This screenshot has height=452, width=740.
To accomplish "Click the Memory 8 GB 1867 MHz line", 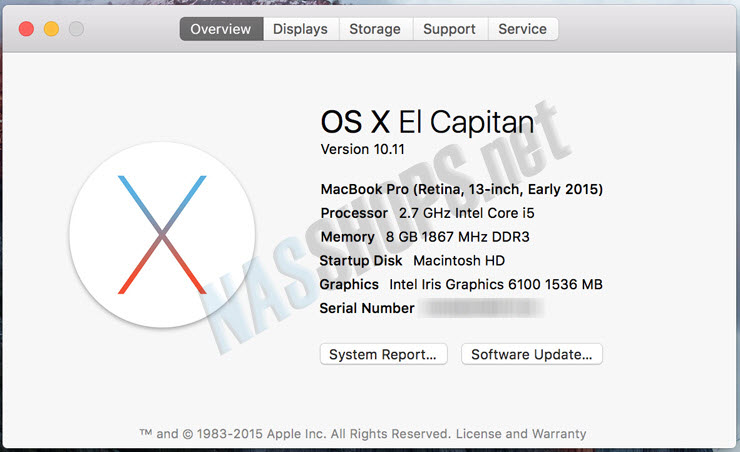I will point(425,237).
